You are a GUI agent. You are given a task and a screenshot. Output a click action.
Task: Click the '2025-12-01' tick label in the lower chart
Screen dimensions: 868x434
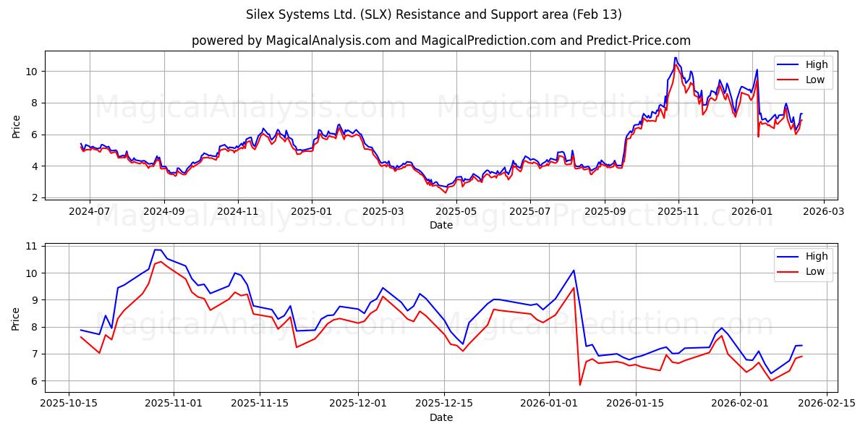[x=359, y=404]
